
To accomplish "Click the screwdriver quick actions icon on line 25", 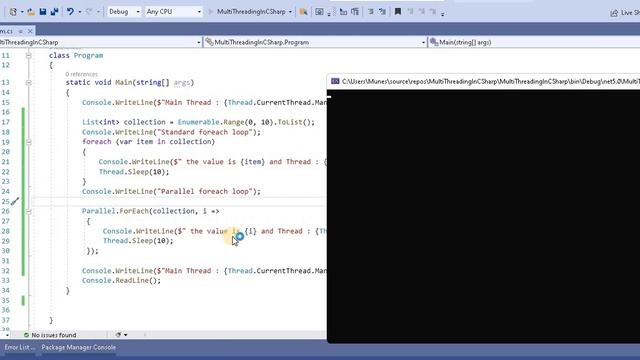I will point(15,201).
